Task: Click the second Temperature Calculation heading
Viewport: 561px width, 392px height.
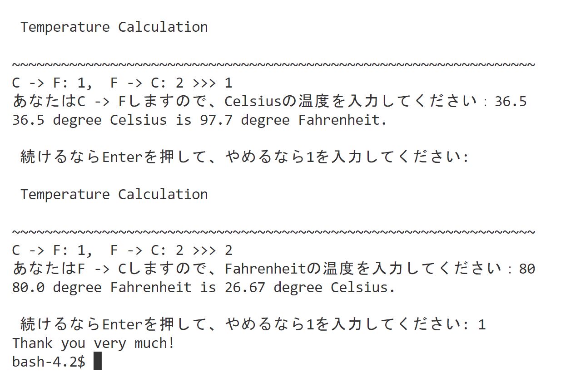Action: tap(114, 195)
